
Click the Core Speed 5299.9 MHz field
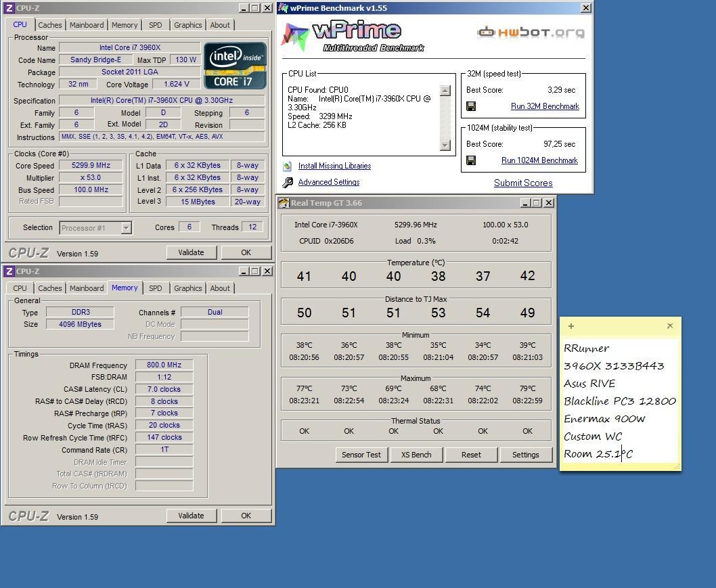91,165
